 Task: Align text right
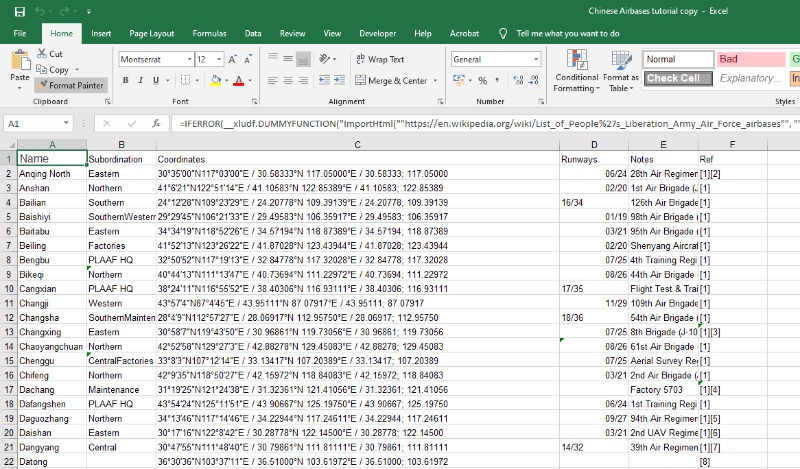tap(303, 80)
